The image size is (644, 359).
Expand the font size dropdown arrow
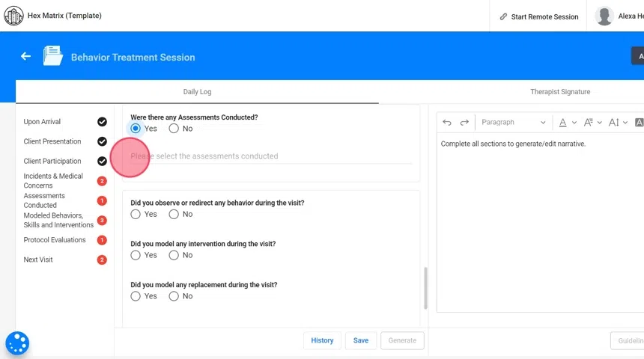(600, 123)
